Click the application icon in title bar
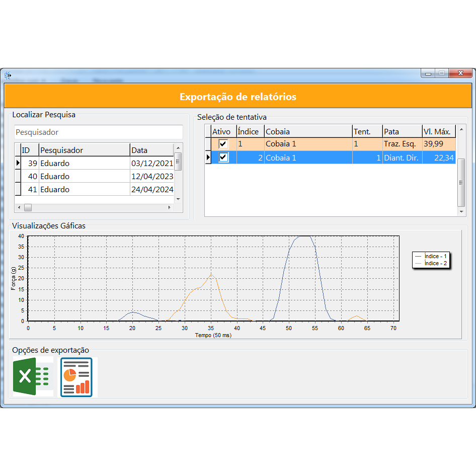 8,75
